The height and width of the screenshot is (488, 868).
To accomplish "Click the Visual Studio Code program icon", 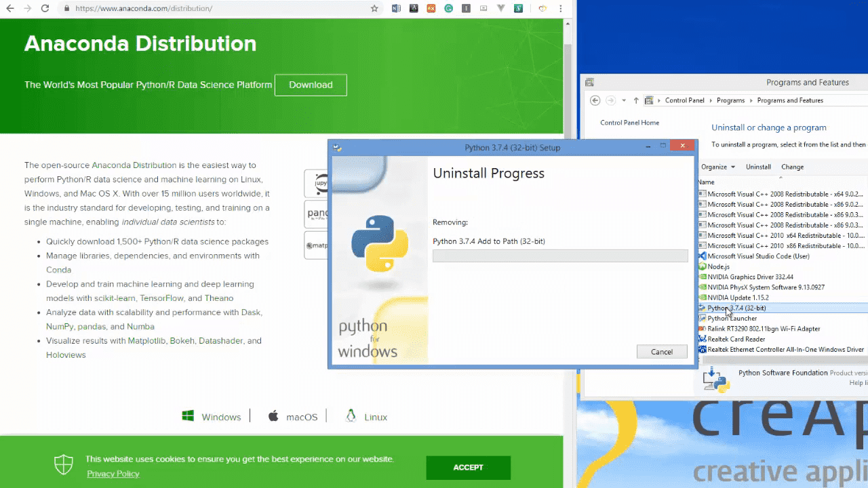I will [x=703, y=256].
